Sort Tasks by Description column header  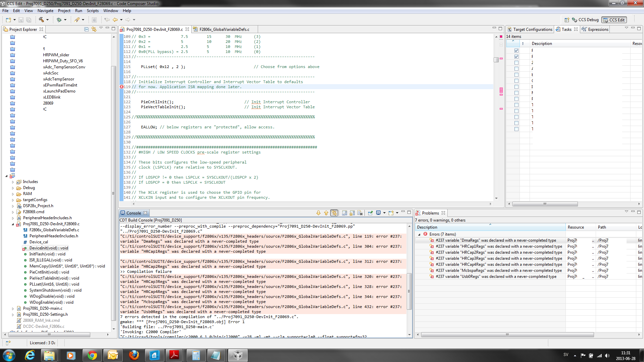coord(579,44)
